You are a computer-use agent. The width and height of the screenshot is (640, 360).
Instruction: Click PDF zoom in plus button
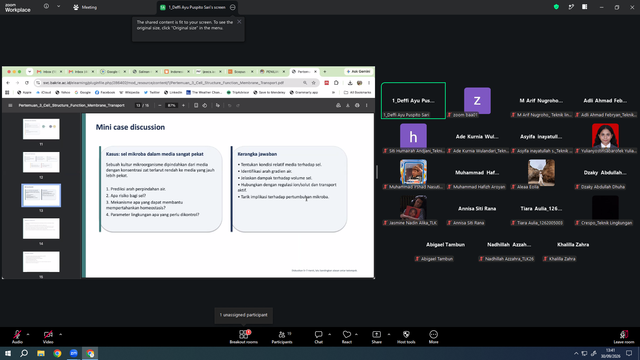(183, 105)
